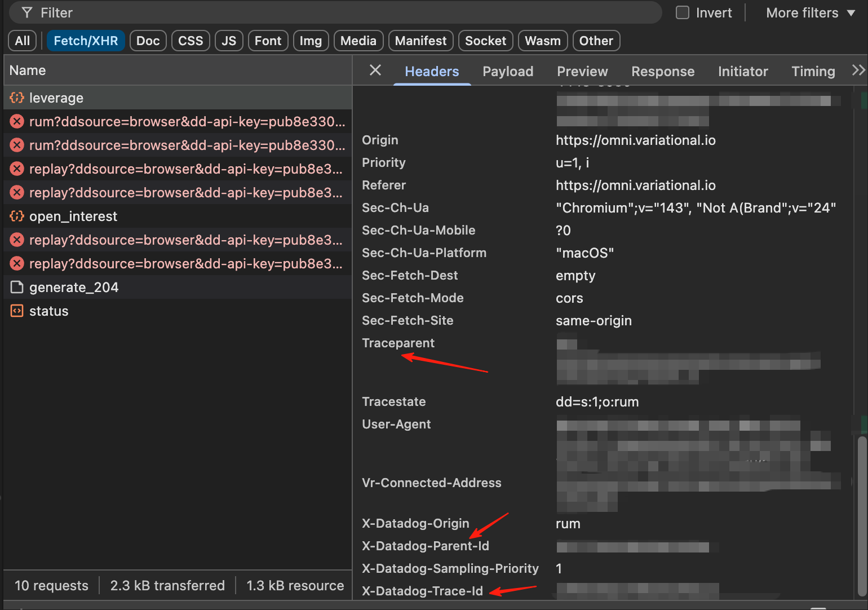This screenshot has height=610, width=868.
Task: Filter requests by Doc type
Action: (148, 41)
